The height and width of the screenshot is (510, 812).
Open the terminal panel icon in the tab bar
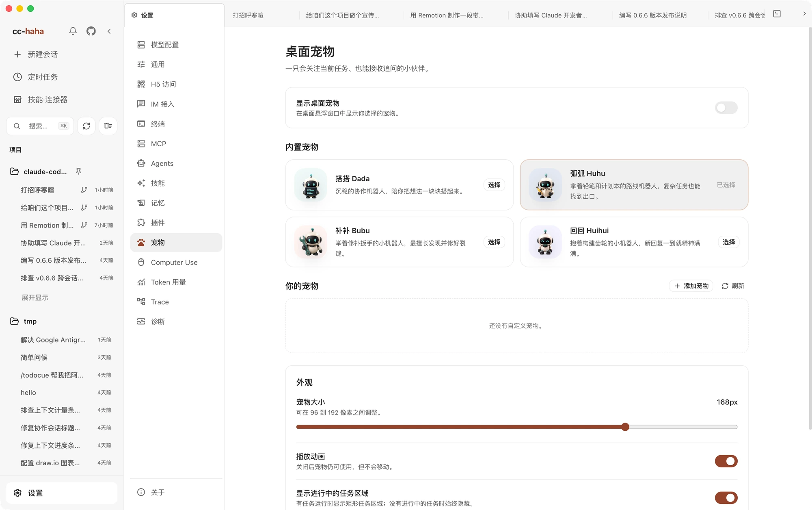point(777,14)
